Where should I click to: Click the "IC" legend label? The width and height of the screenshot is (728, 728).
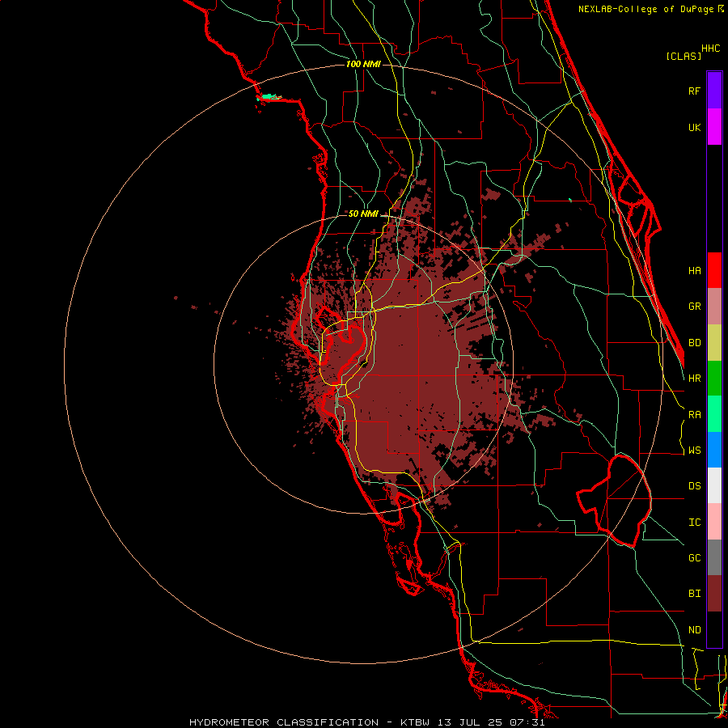pos(694,522)
